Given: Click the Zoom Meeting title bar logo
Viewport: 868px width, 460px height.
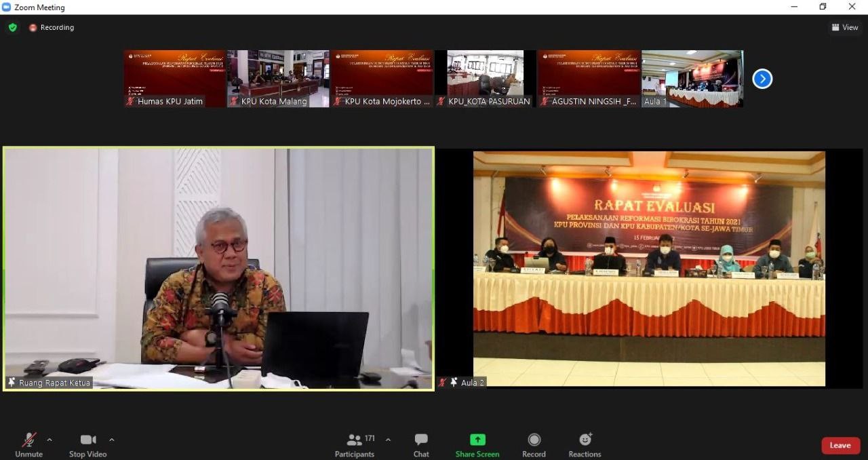Looking at the screenshot, I should click(x=6, y=7).
